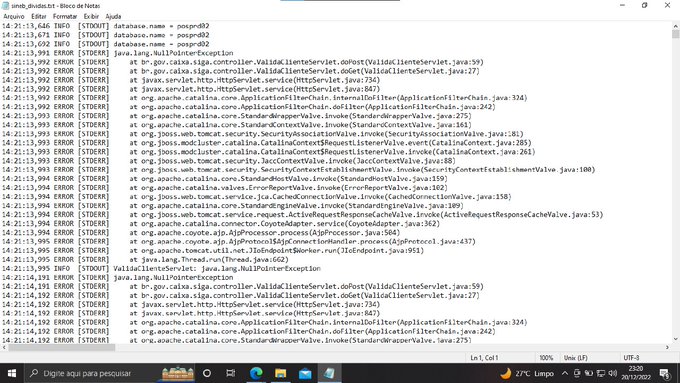680x383 pixels.
Task: Click the weather widget showing 27°C Limpo
Action: (x=526, y=373)
